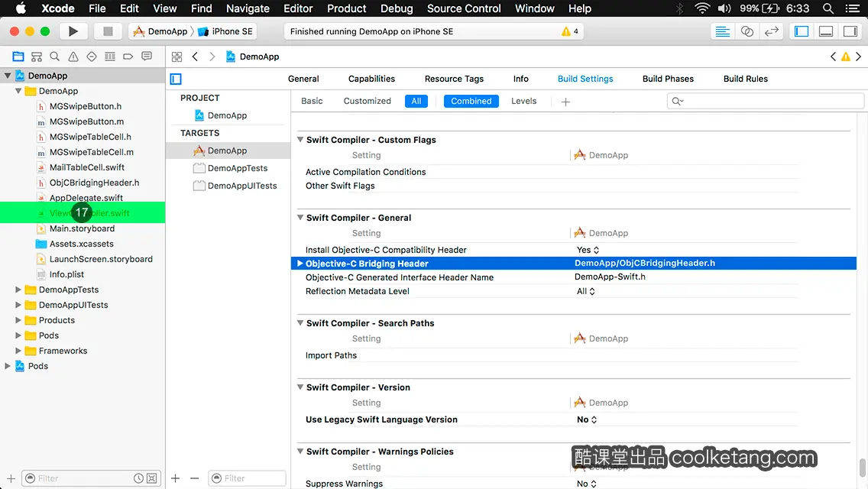Switch to Assistant editor
This screenshot has width=868, height=489.
pyautogui.click(x=747, y=31)
